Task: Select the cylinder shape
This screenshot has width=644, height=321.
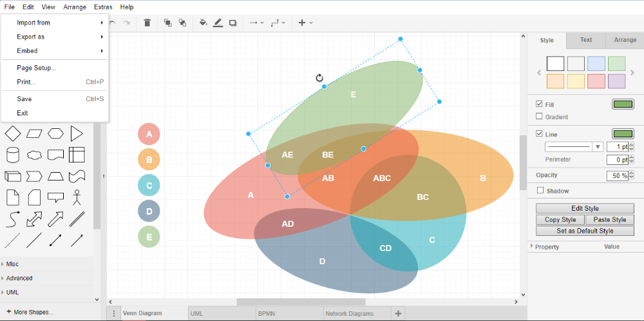Action: click(12, 155)
